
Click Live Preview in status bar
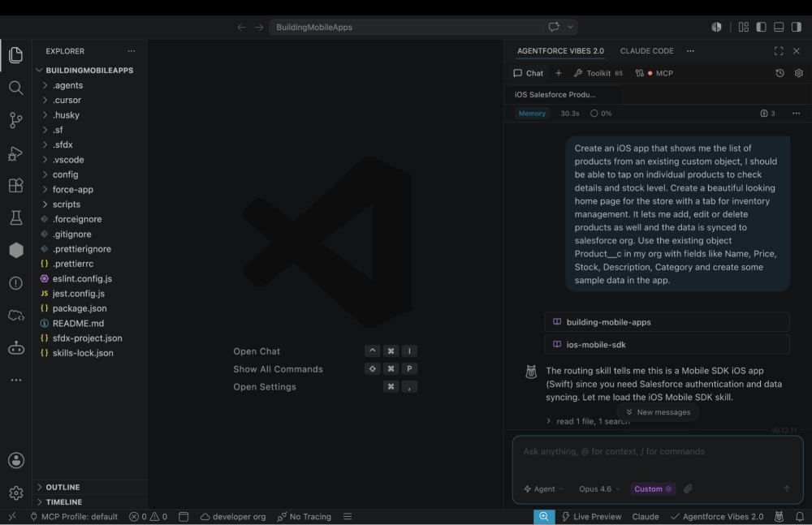click(x=591, y=516)
